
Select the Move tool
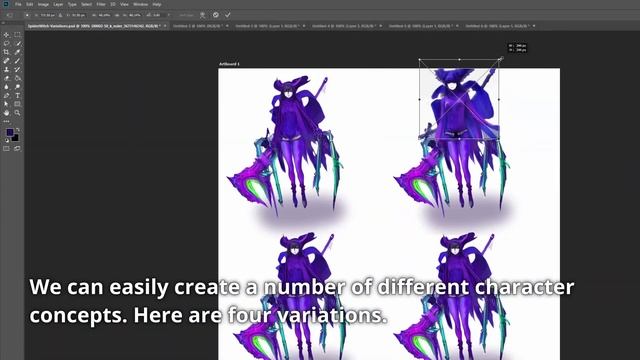click(6, 35)
